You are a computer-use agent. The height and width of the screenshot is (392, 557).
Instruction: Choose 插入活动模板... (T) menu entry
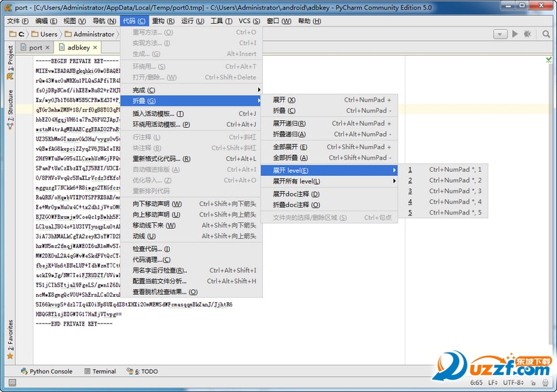coord(192,113)
